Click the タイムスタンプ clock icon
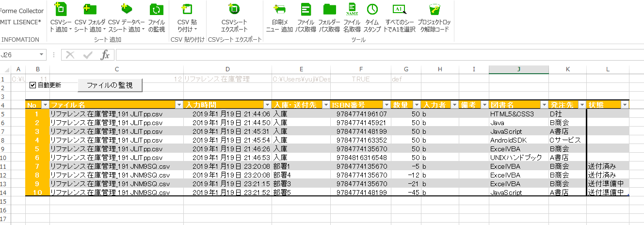644x225 pixels. coord(372,9)
